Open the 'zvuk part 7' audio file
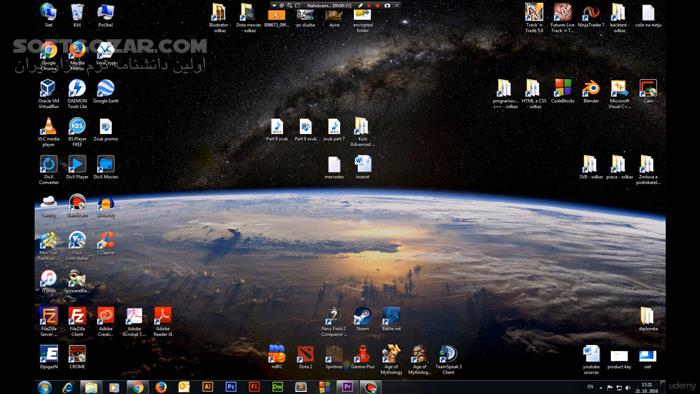Viewport: 700px width, 394px height. [x=334, y=129]
